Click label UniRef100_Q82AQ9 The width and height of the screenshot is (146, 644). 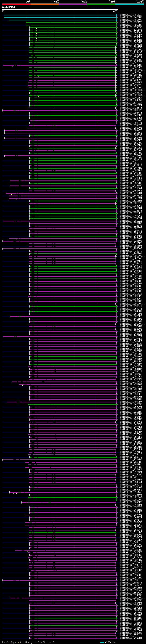click(131, 75)
